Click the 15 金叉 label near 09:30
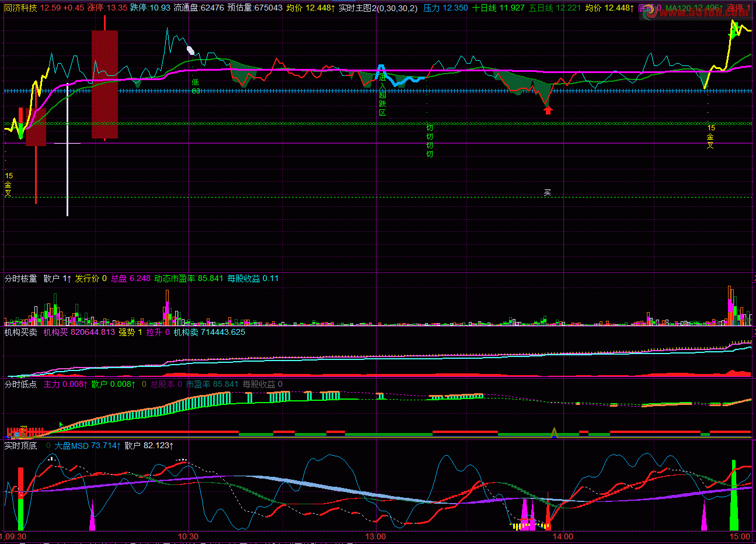This screenshot has width=756, height=544. (x=9, y=184)
